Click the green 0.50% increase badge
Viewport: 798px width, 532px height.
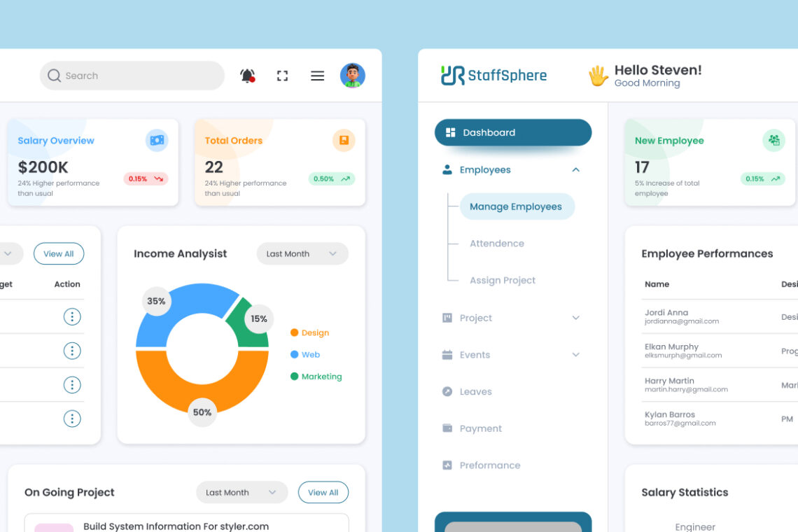pos(332,178)
